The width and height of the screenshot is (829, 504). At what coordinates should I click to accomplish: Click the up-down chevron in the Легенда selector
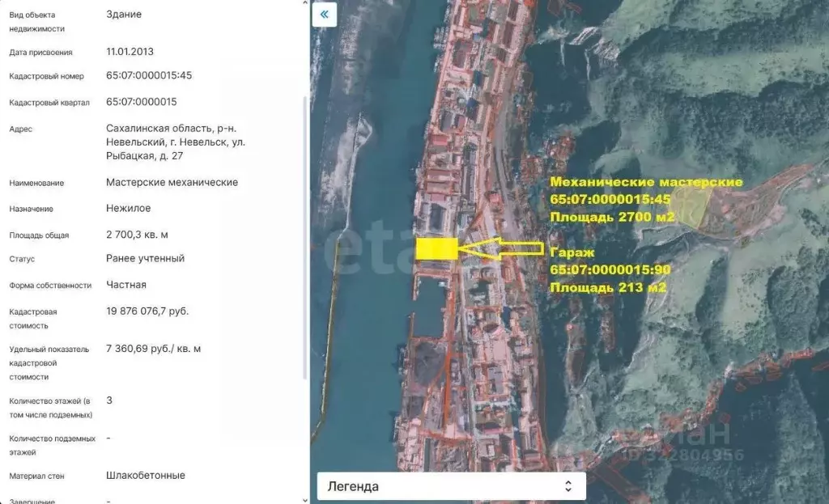click(568, 486)
